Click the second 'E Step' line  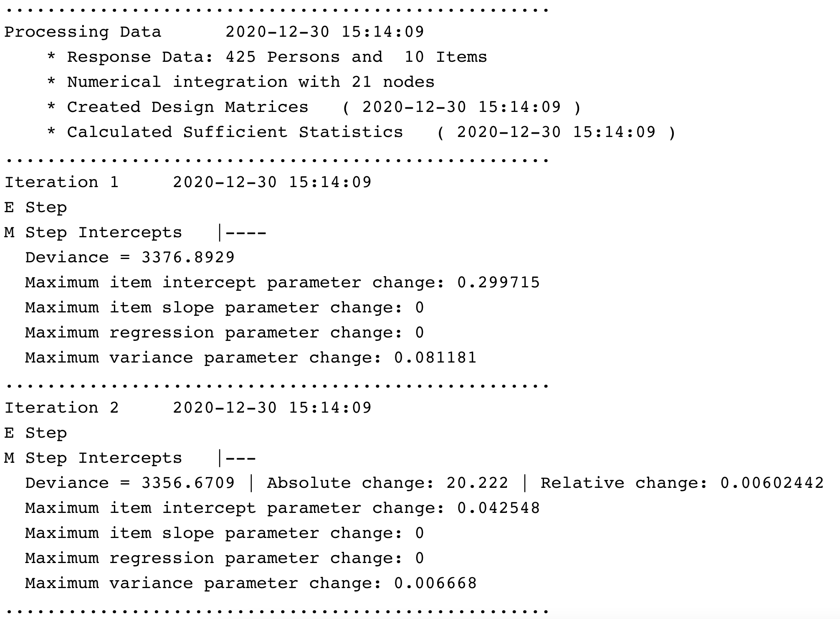[x=35, y=433]
